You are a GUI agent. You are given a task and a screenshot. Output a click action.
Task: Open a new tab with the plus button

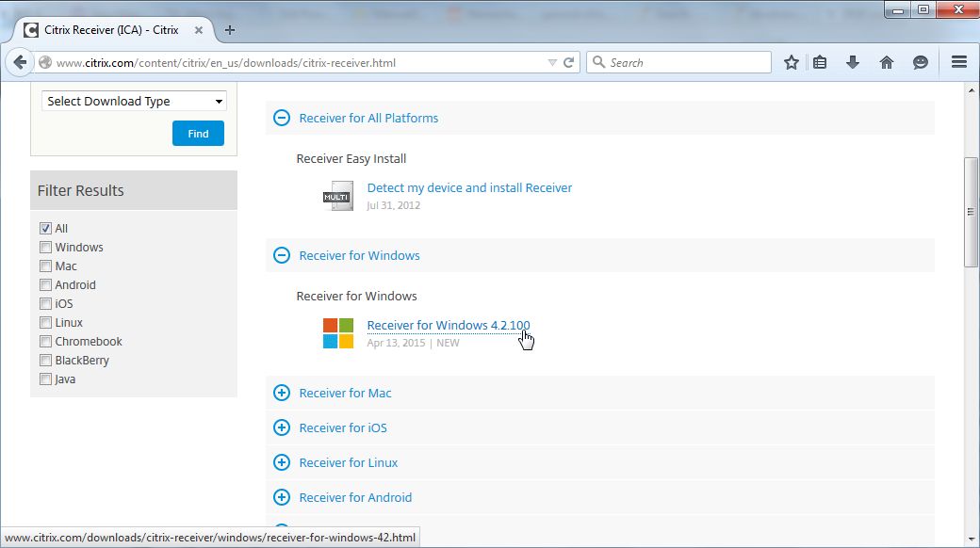click(x=230, y=29)
